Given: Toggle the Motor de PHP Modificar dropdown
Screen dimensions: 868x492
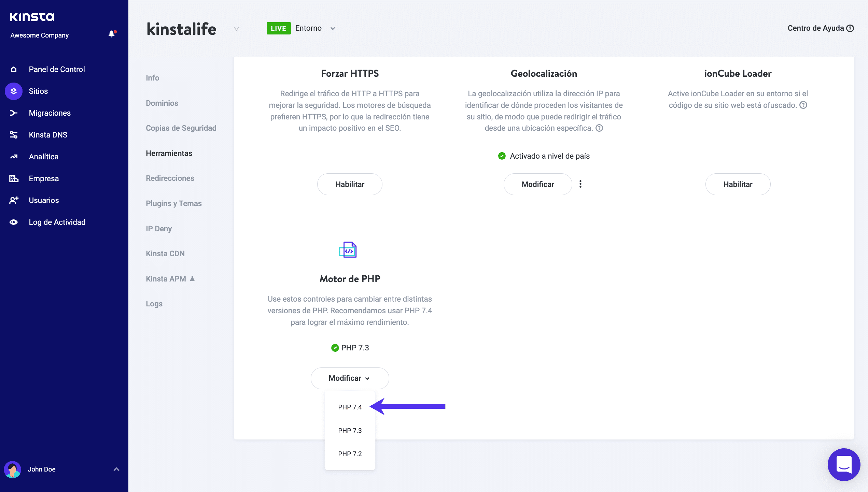Looking at the screenshot, I should [x=350, y=378].
